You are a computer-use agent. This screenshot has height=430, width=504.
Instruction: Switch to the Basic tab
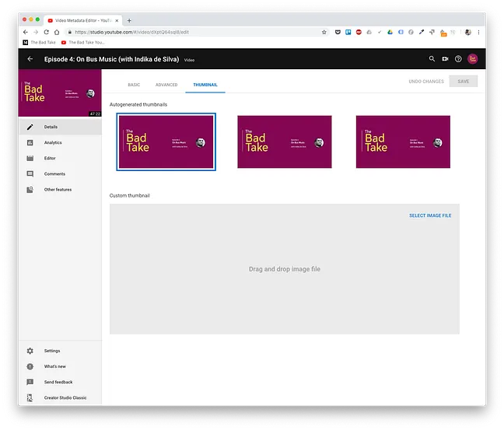(134, 85)
